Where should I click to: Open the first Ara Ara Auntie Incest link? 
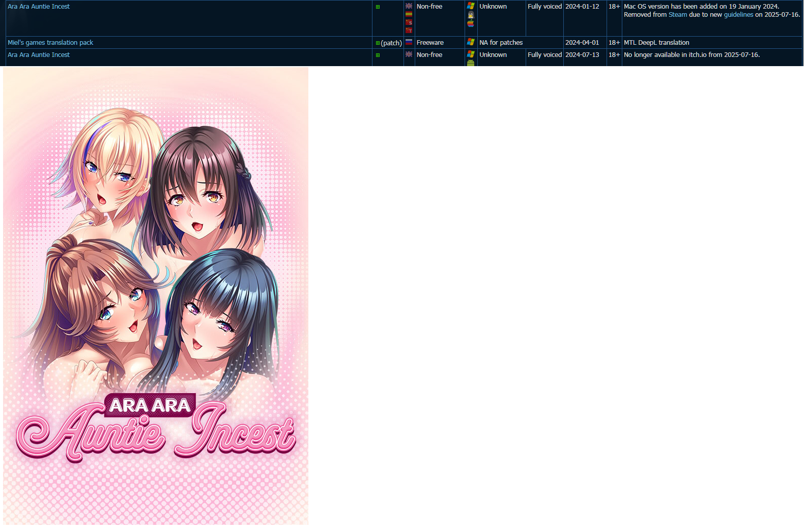tap(39, 7)
